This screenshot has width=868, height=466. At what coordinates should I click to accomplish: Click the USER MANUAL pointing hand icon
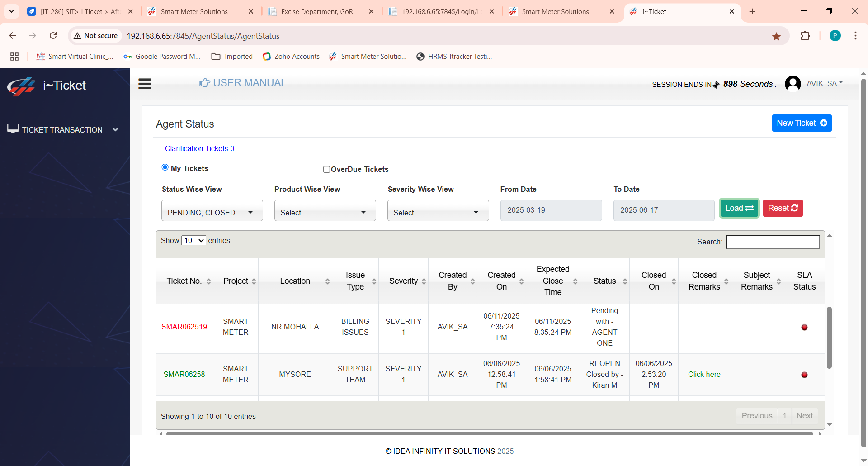click(205, 83)
